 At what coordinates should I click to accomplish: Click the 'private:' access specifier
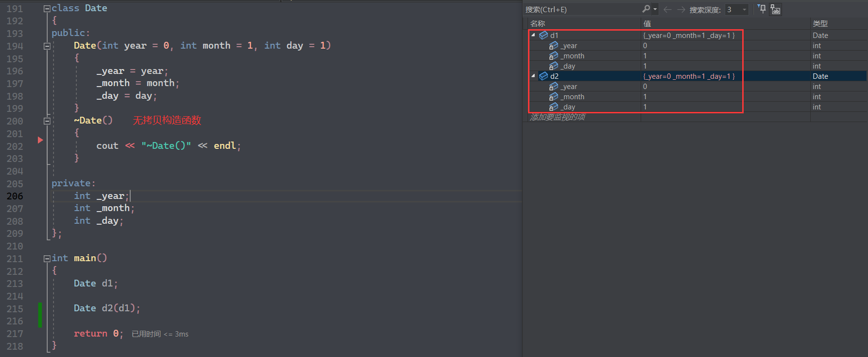[74, 183]
